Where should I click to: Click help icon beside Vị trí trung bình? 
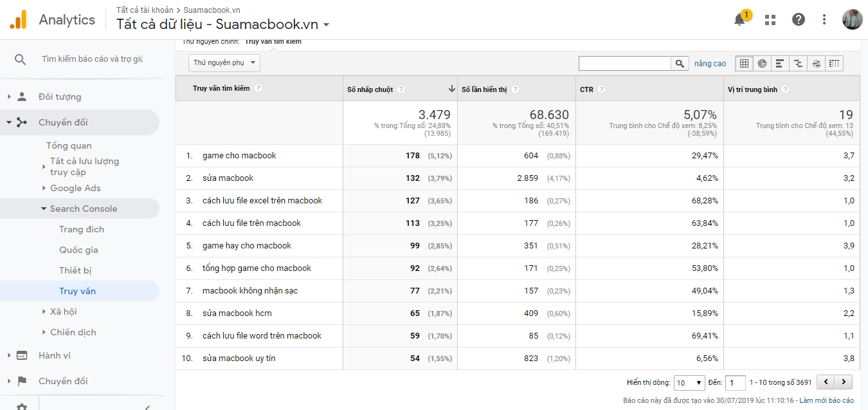coord(786,89)
